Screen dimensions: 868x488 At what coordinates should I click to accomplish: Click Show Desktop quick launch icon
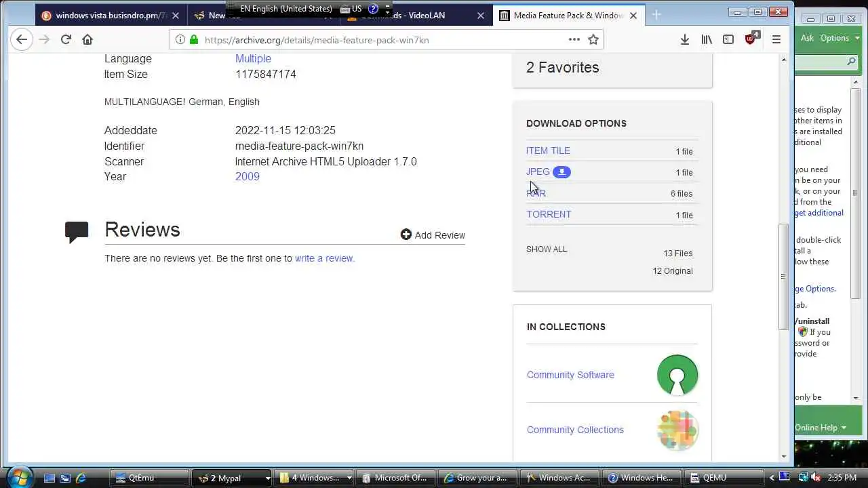point(49,478)
